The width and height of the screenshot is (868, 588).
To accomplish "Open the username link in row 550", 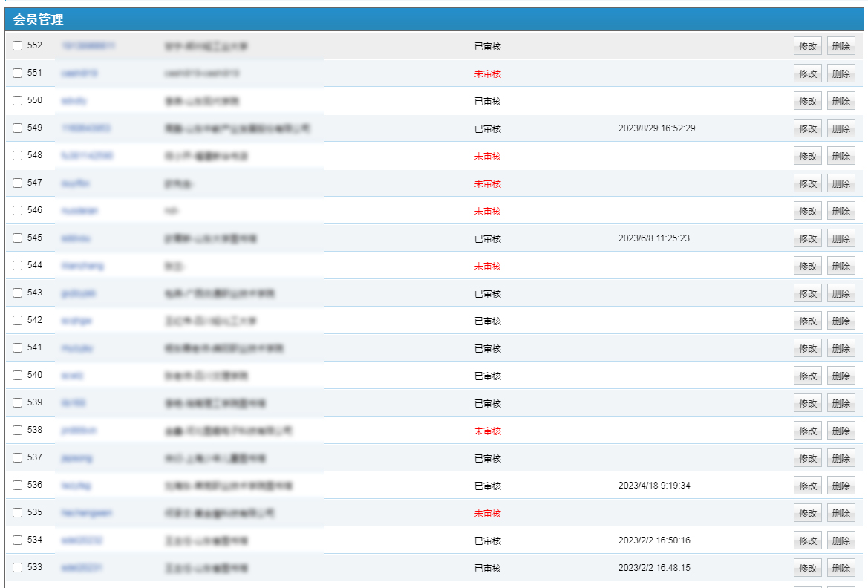I will click(74, 101).
